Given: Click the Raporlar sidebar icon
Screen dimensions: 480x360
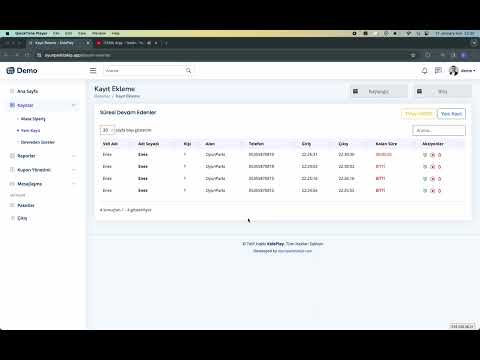Looking at the screenshot, I should (12, 156).
